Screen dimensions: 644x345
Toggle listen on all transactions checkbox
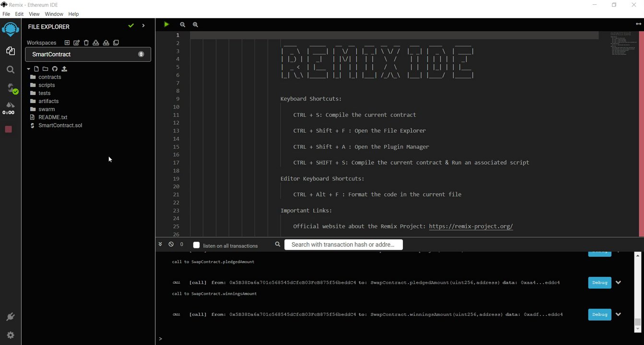point(196,245)
